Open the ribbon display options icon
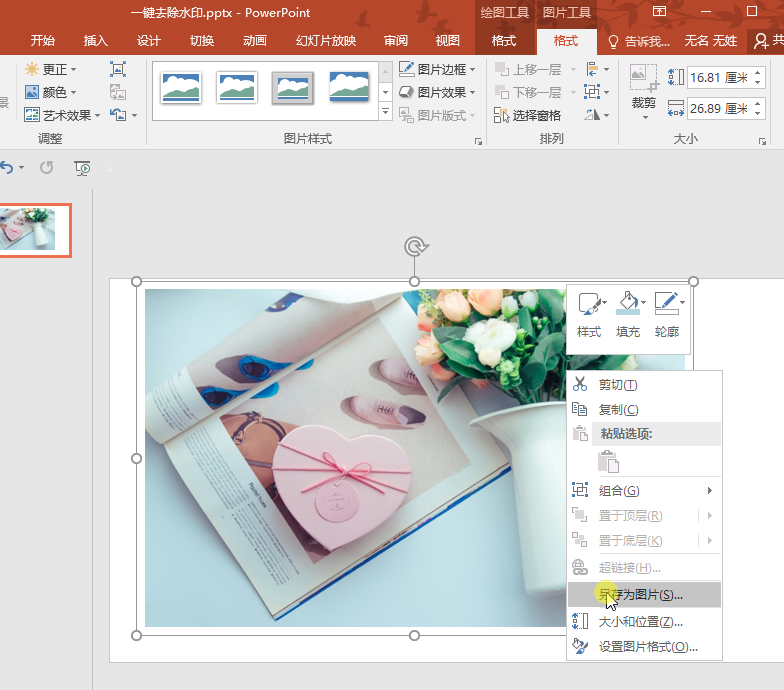 tap(660, 11)
